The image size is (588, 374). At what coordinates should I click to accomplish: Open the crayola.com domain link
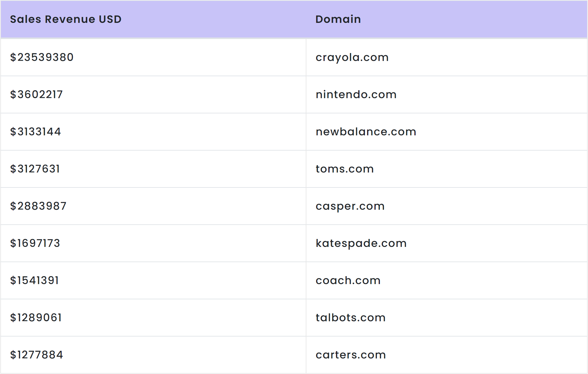tap(352, 57)
